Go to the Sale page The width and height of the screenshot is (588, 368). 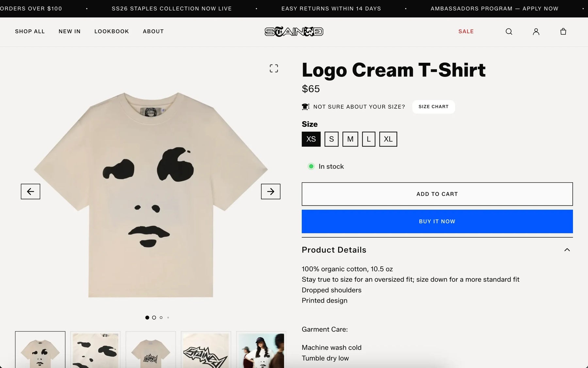466,31
